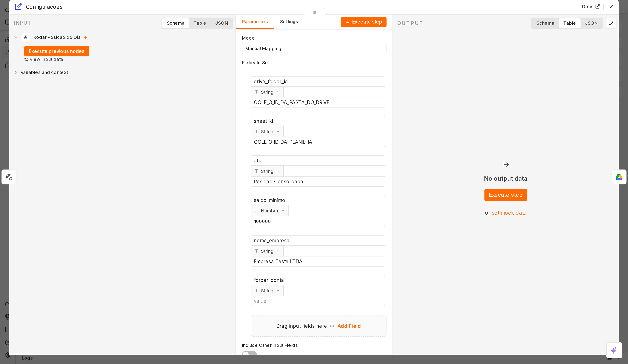Select the Parameters tab
The image size is (628, 364).
tap(255, 22)
